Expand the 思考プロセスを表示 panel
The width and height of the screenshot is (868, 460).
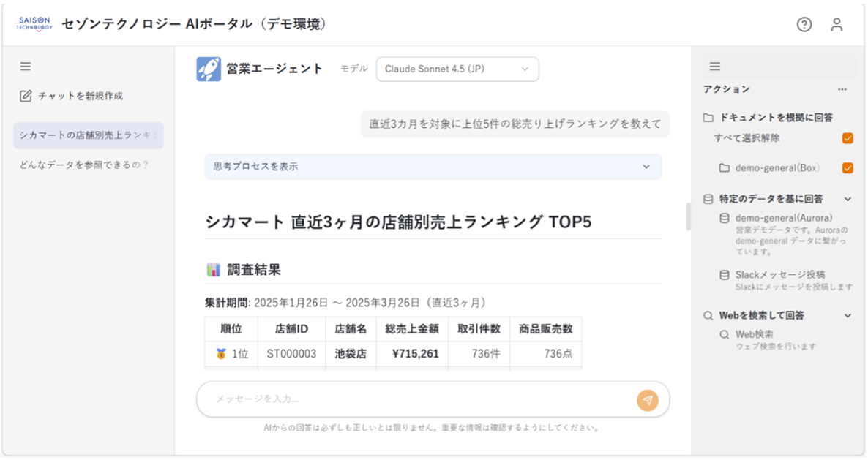[433, 167]
